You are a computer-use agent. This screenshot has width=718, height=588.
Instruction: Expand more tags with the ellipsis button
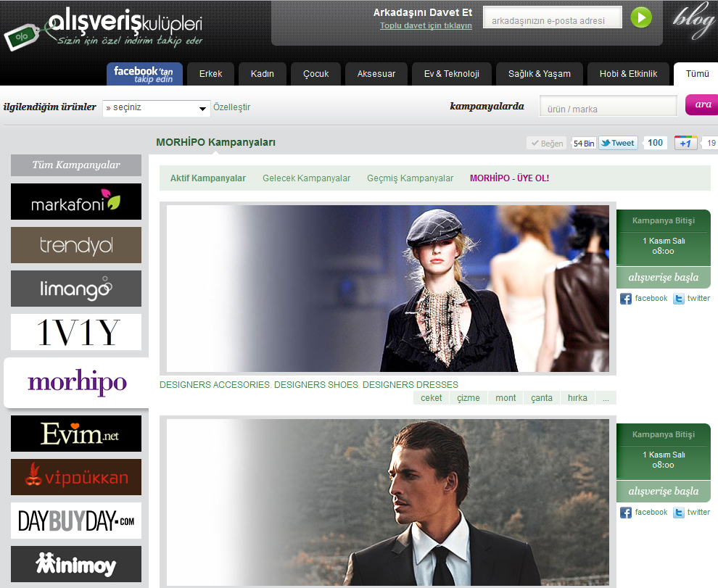pyautogui.click(x=606, y=398)
